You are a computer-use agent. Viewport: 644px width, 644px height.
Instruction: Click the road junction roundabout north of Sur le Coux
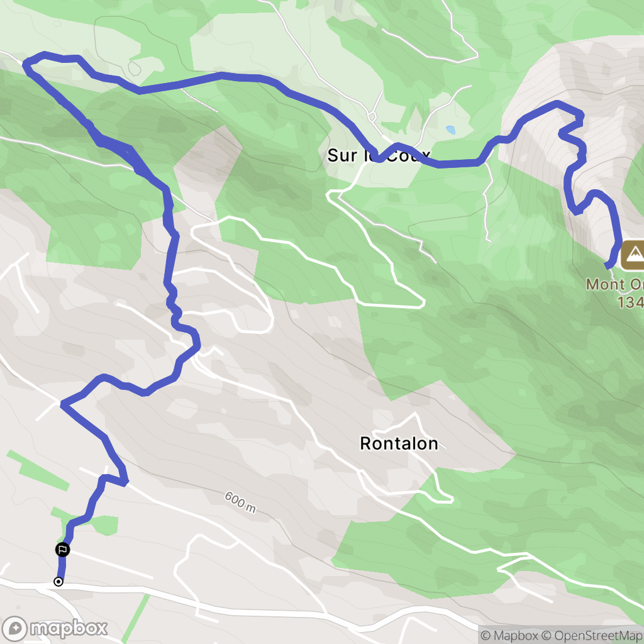(372, 117)
